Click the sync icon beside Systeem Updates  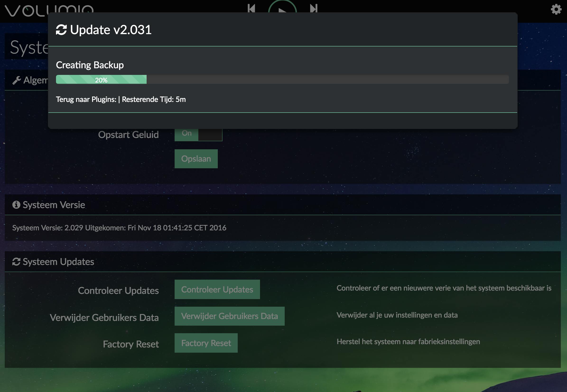coord(16,262)
